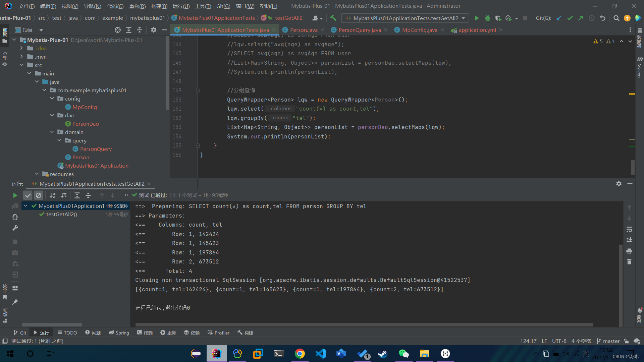This screenshot has height=362, width=644.
Task: Click the green Run button in top toolbar
Action: (477, 18)
